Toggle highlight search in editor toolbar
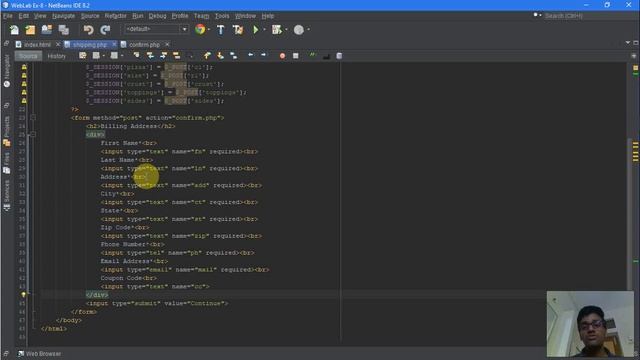Image resolution: width=640 pixels, height=360 pixels. tap(176, 56)
